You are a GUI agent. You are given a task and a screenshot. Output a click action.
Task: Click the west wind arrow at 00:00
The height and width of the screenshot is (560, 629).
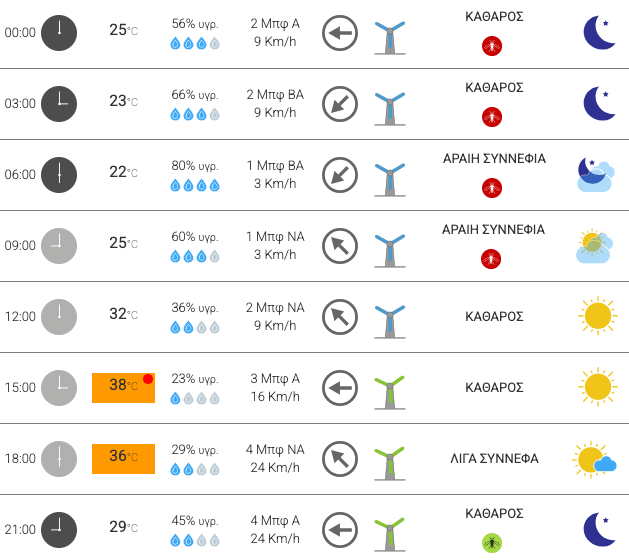(340, 33)
